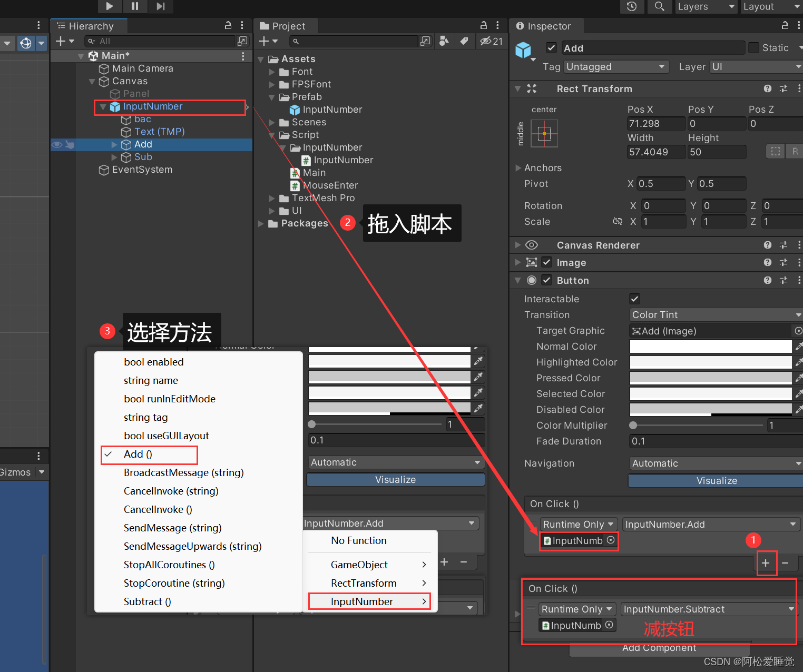Click the global search magnifier icon
Viewport: 803px width, 672px height.
pos(659,6)
